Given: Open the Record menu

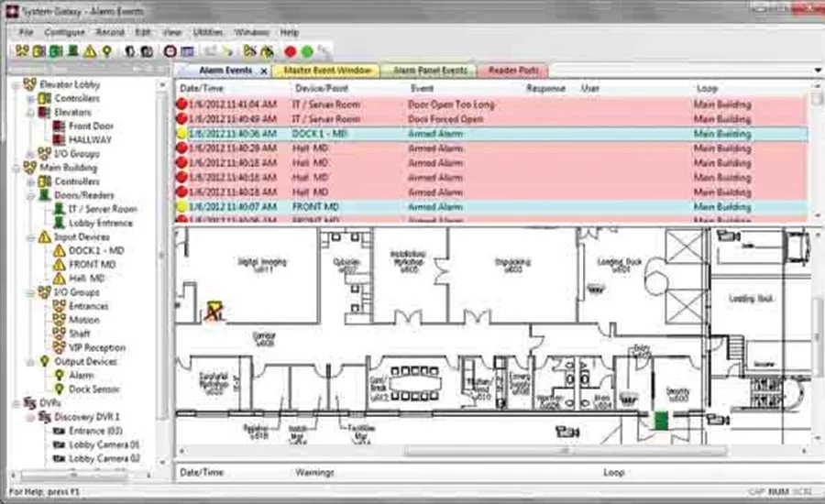Looking at the screenshot, I should tap(109, 33).
